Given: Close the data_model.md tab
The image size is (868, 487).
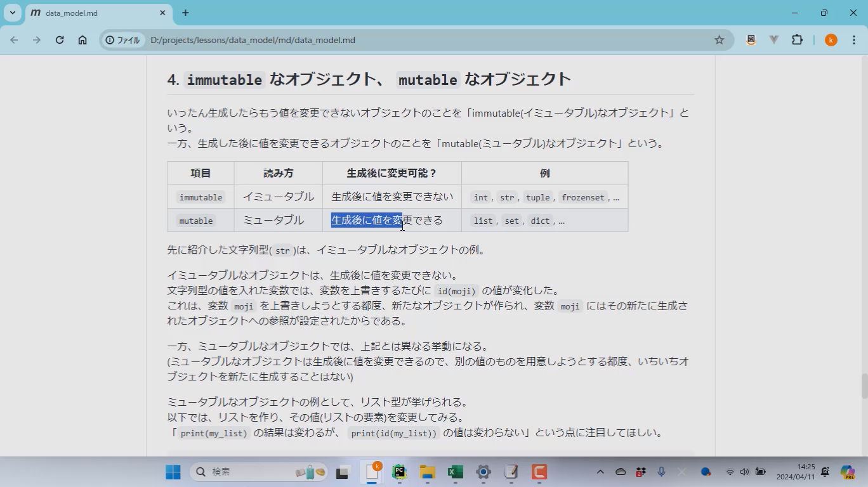Looking at the screenshot, I should (163, 13).
